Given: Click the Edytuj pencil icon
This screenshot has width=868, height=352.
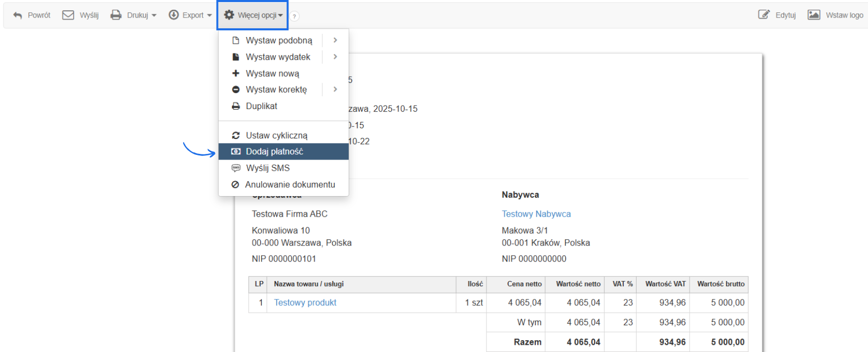Looking at the screenshot, I should click(764, 14).
